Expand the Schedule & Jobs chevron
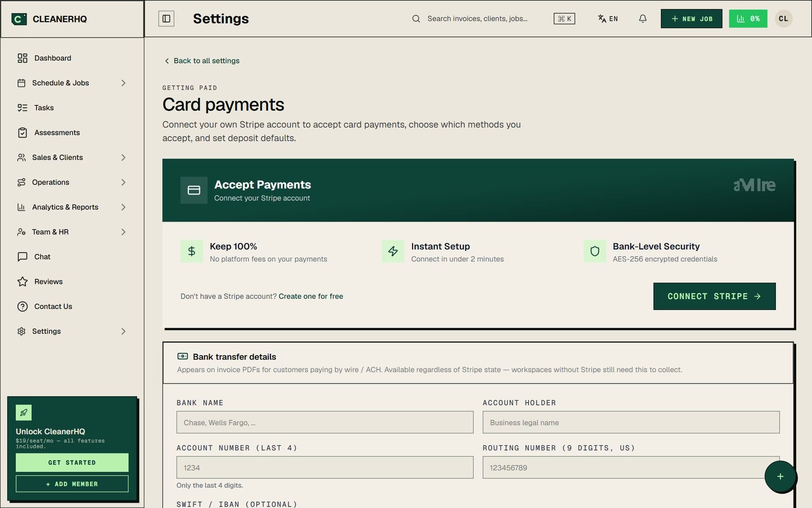Image resolution: width=812 pixels, height=508 pixels. [123, 83]
